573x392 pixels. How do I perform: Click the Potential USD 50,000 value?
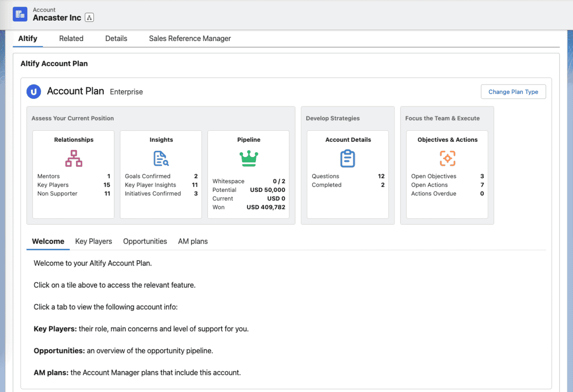[267, 190]
